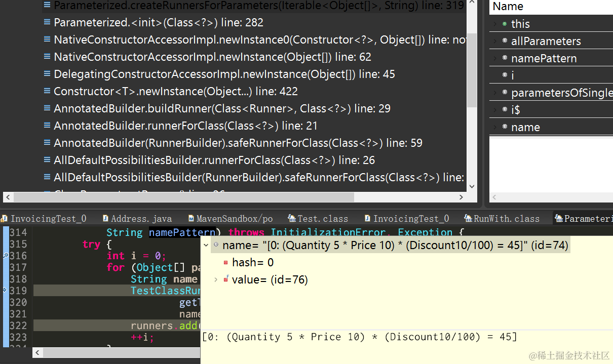613x364 pixels.
Task: Click the Variables view scroll-left arrow
Action: [495, 197]
